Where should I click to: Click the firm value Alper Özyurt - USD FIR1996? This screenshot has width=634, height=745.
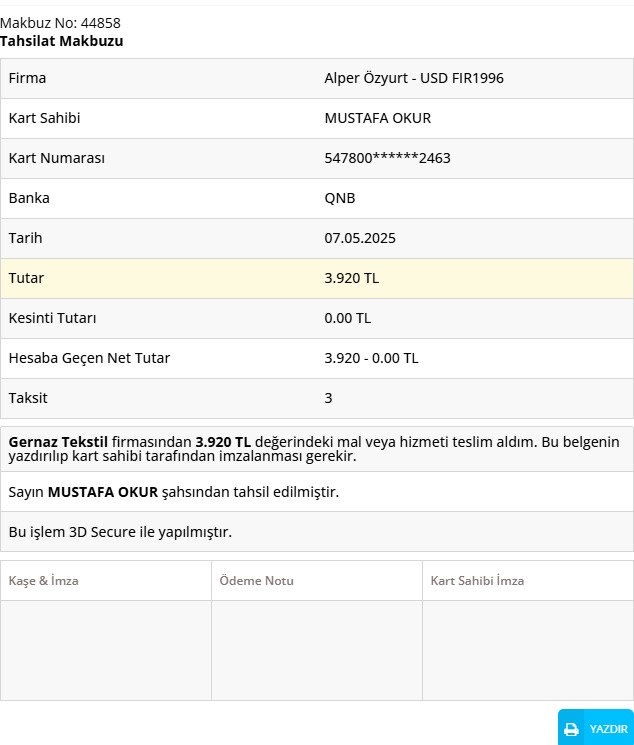click(x=414, y=78)
